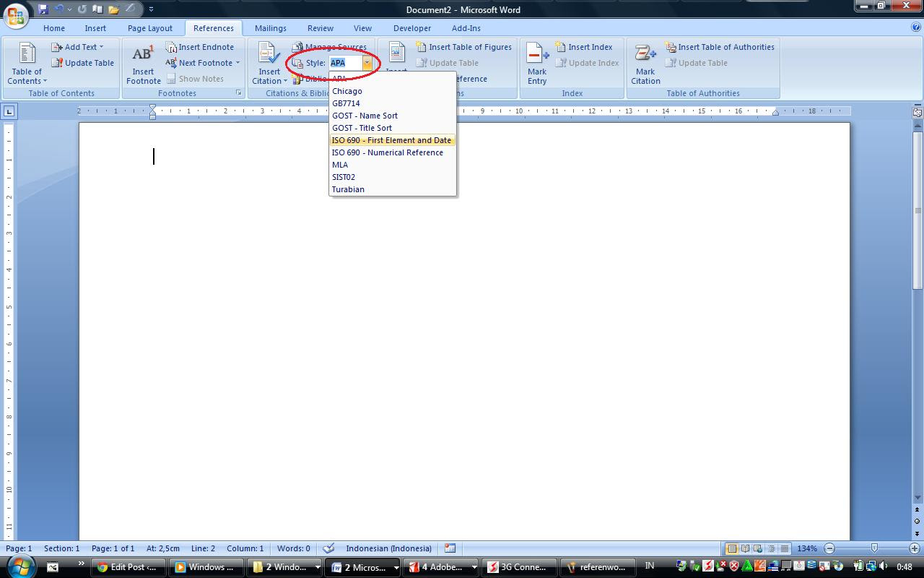Open the Review tab
This screenshot has height=578, width=924.
[x=321, y=28]
